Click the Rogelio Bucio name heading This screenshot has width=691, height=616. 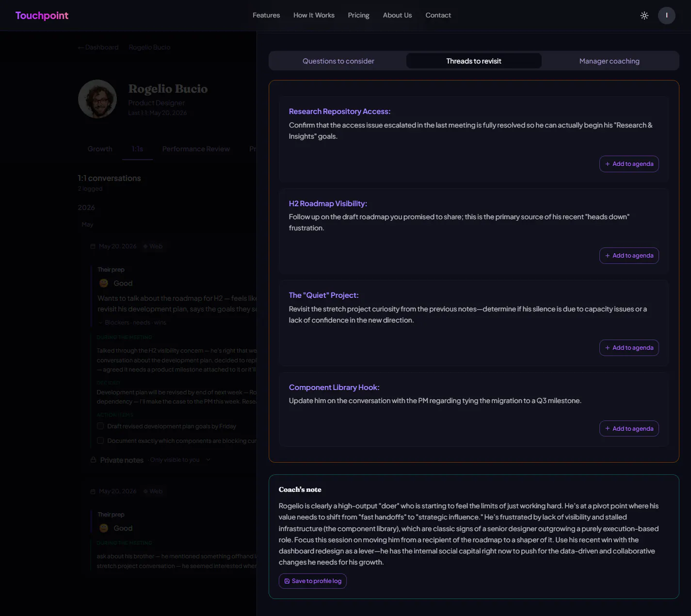168,89
